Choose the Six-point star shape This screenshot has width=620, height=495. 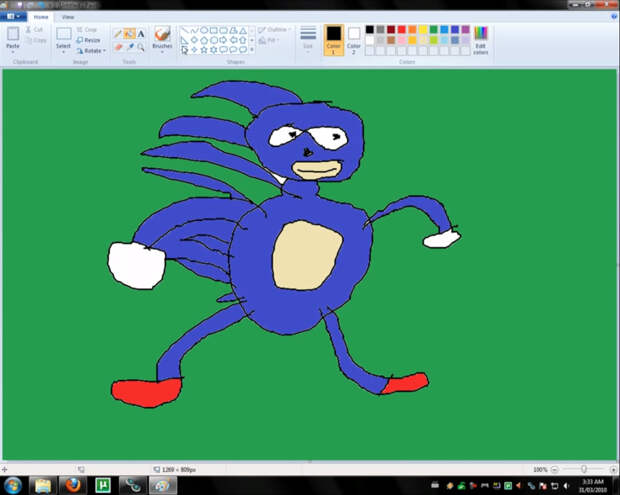tap(214, 50)
